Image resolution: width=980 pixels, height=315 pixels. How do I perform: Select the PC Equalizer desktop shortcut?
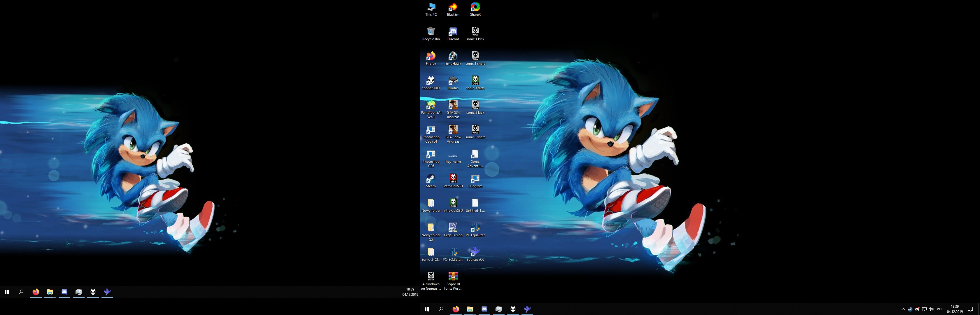point(475,230)
